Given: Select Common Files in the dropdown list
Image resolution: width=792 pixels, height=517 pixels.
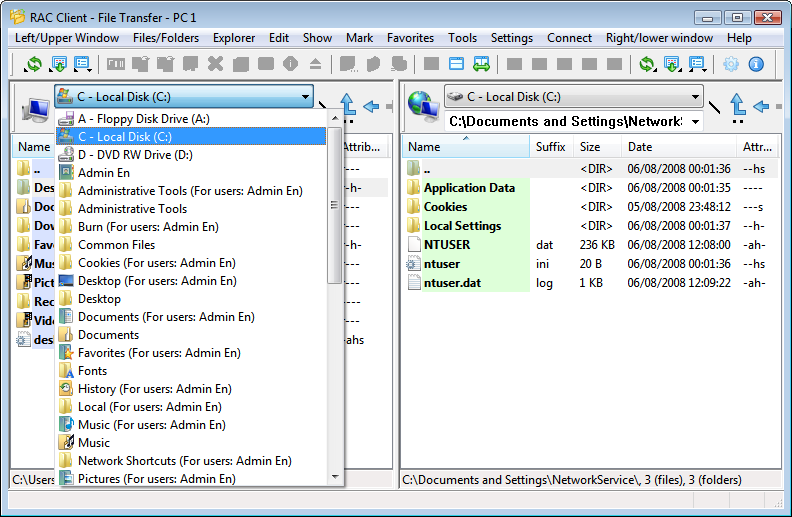Looking at the screenshot, I should point(191,245).
